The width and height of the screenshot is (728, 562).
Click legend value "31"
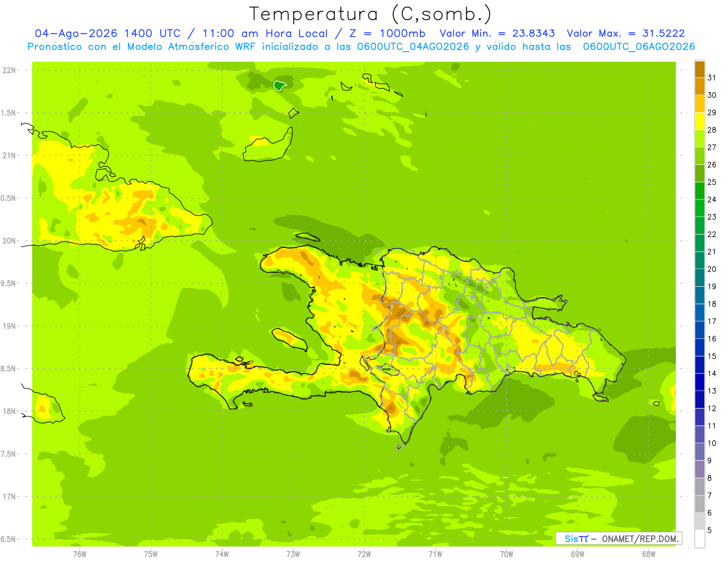[712, 78]
